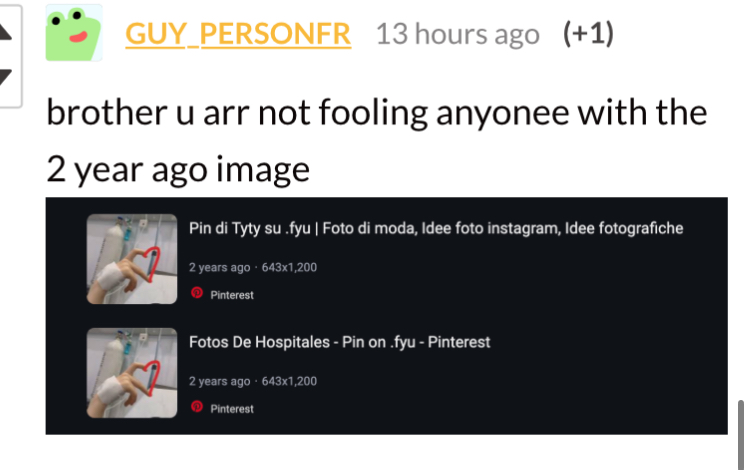Open Fotos De Hospitales result title
The height and width of the screenshot is (470, 750).
pos(340,342)
